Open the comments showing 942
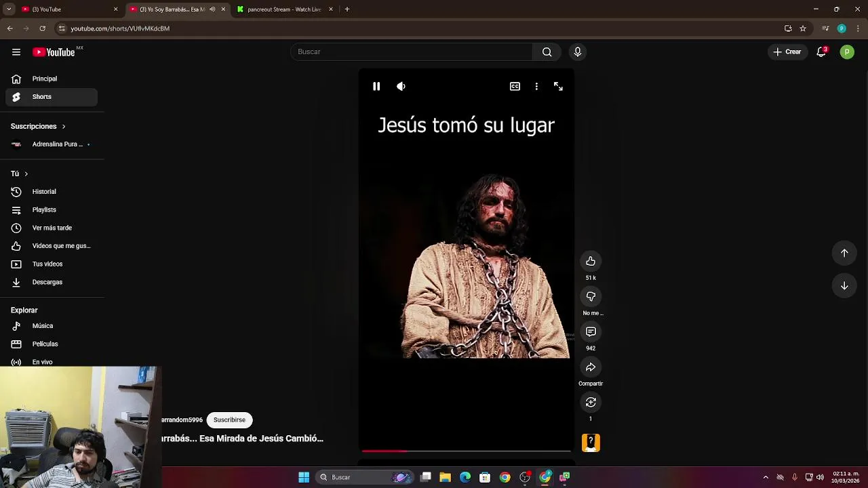The width and height of the screenshot is (868, 488). 591,332
